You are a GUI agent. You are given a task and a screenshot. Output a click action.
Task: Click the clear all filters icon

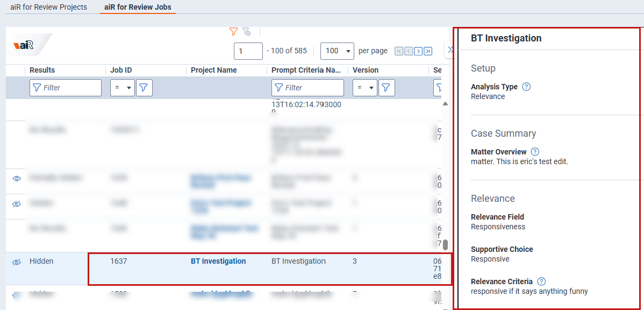pyautogui.click(x=246, y=31)
